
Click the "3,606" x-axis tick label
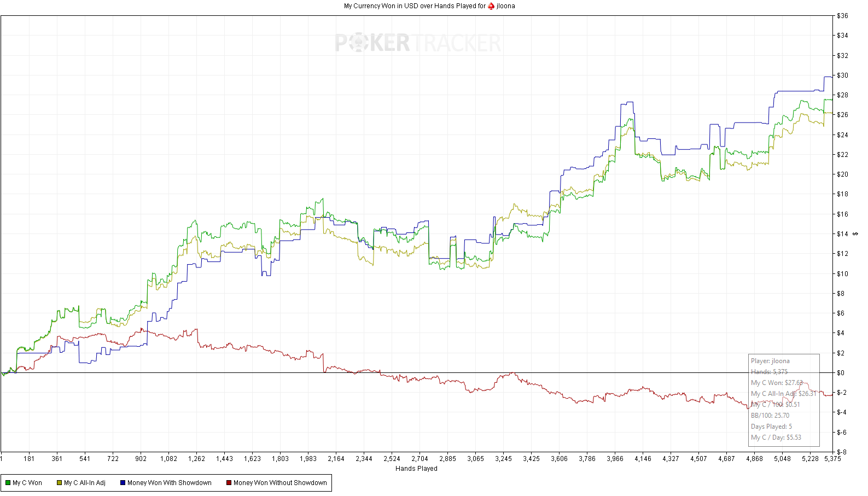point(559,459)
